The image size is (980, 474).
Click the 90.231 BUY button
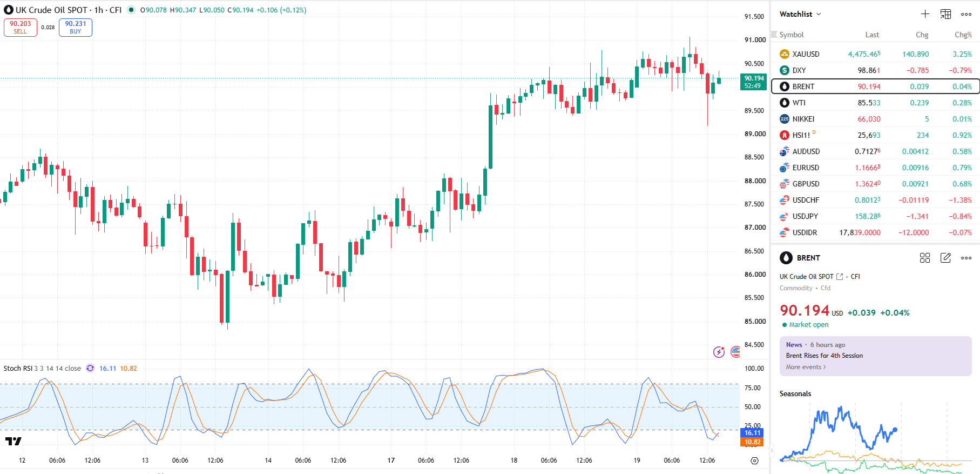(x=76, y=28)
